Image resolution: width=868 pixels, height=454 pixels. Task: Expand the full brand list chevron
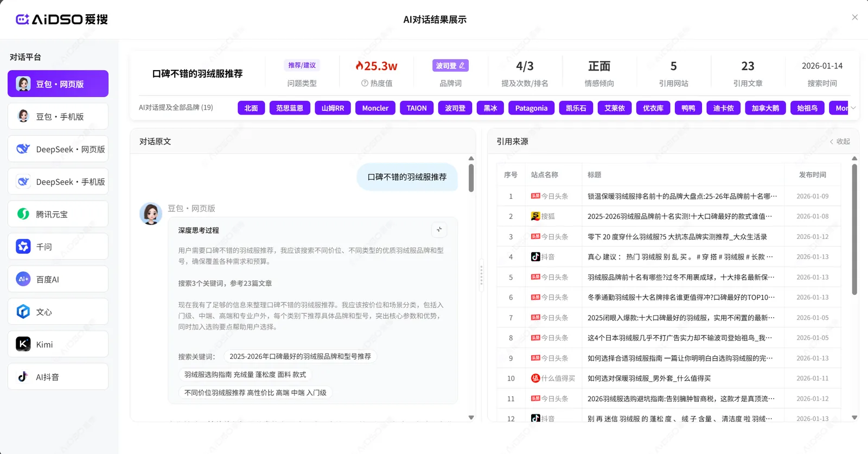coord(853,108)
